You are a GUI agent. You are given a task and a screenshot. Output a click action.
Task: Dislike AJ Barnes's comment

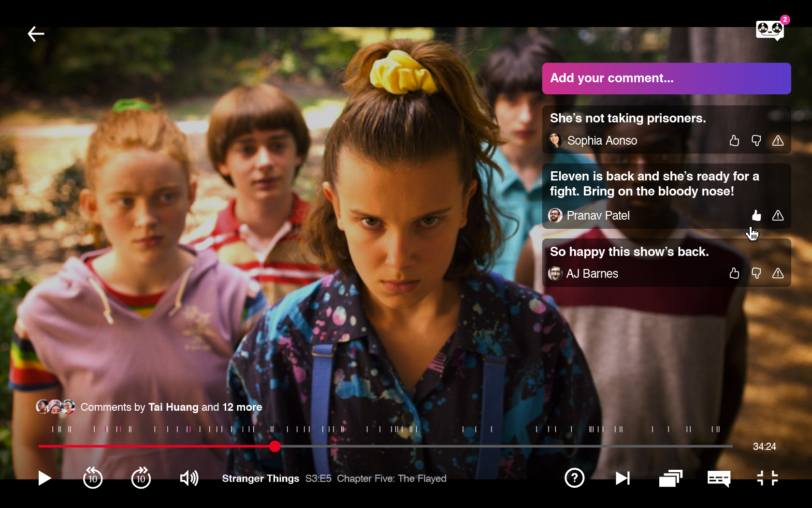coord(756,273)
